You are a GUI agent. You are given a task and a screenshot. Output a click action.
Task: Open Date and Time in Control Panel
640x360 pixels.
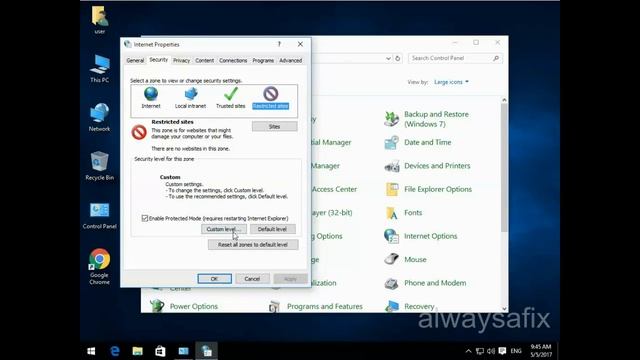(427, 142)
